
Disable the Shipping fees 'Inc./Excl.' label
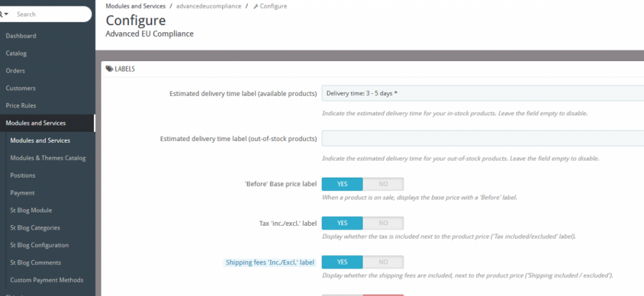383,263
